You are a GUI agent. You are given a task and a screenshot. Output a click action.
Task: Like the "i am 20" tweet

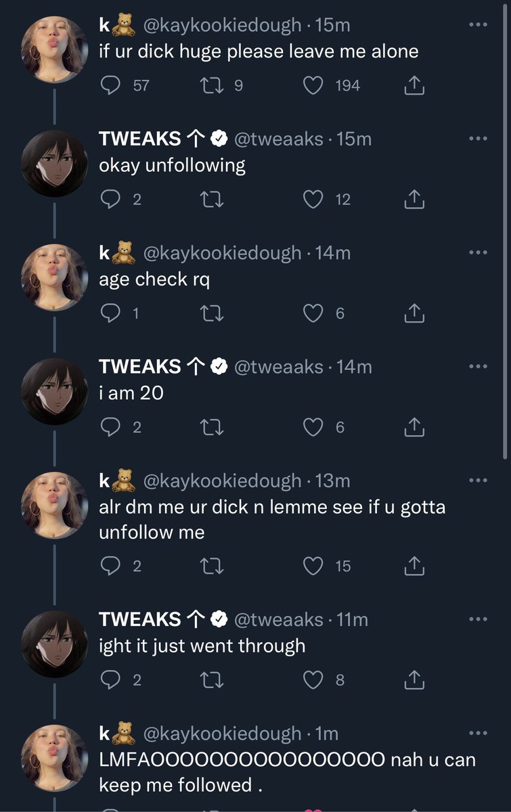(x=313, y=427)
